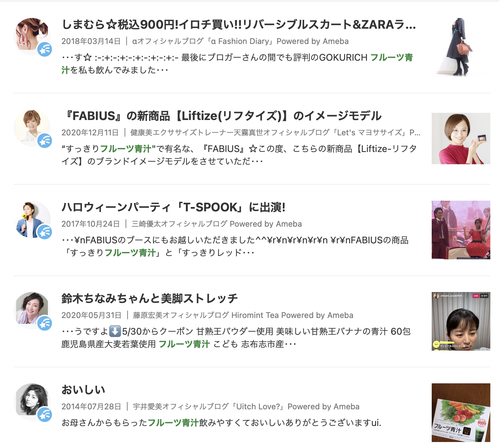Click official badge on 宇井愛美 avatar

click(x=45, y=415)
